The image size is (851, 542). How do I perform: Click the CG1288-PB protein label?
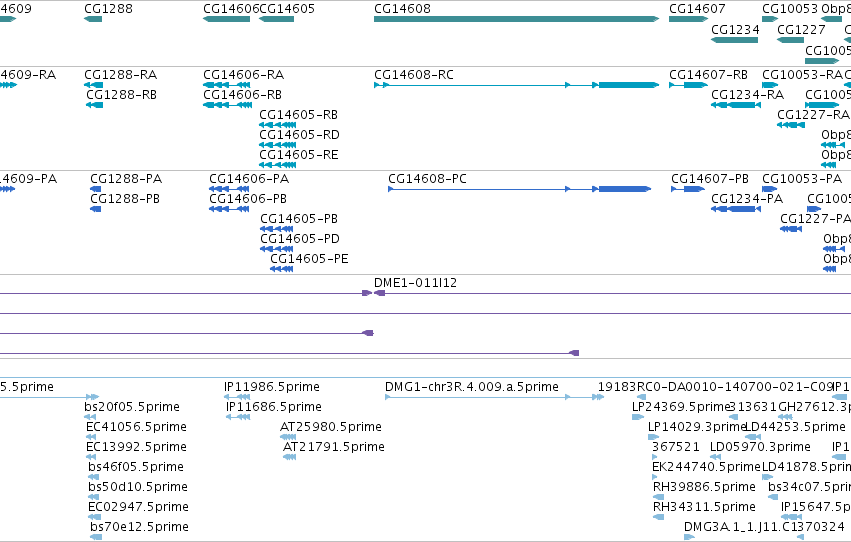(x=125, y=199)
